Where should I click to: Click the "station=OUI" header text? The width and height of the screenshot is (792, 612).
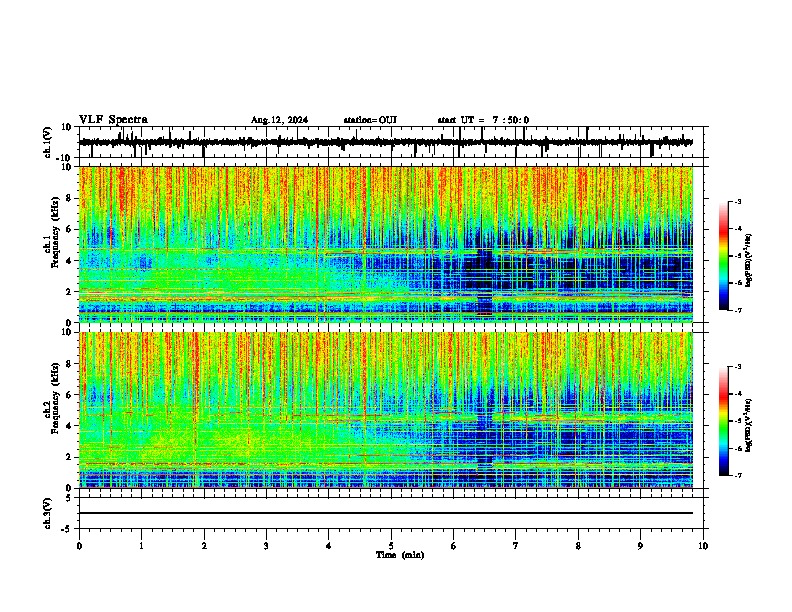[x=370, y=120]
